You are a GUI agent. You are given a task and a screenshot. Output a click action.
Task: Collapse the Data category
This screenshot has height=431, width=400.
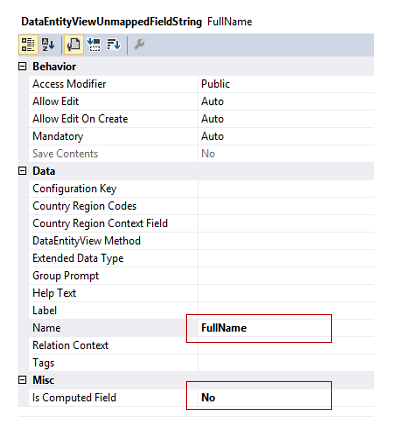[22, 171]
